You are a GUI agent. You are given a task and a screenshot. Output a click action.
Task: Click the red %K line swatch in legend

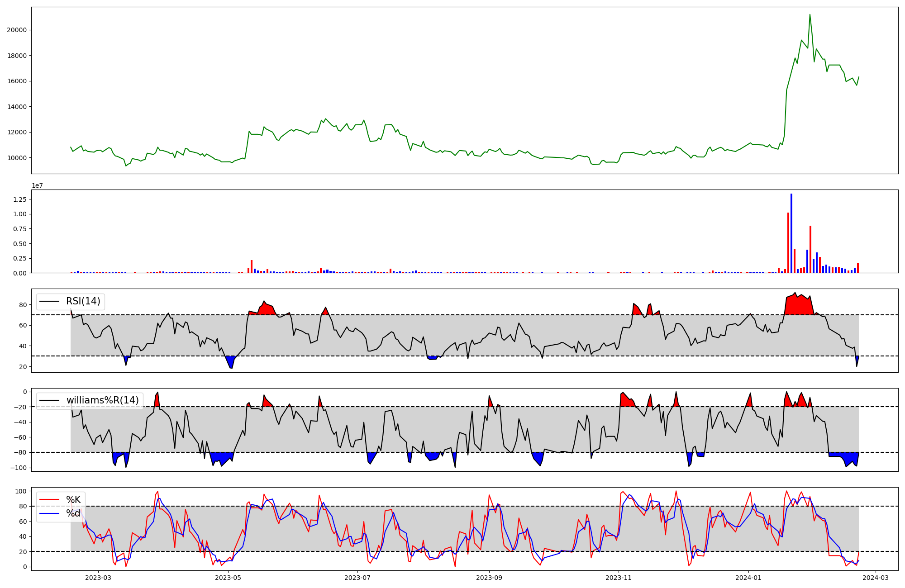point(50,500)
